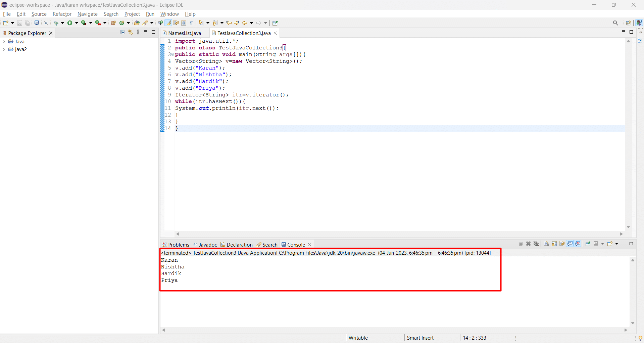Expand the Java project tree node

pos(4,42)
